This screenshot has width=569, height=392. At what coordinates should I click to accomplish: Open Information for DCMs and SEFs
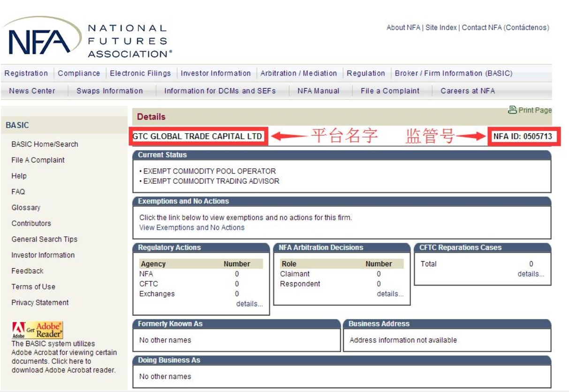(220, 91)
